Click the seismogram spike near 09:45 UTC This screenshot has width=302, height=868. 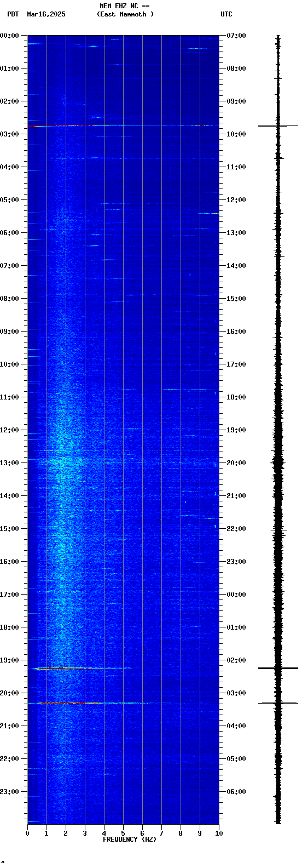pos(278,126)
